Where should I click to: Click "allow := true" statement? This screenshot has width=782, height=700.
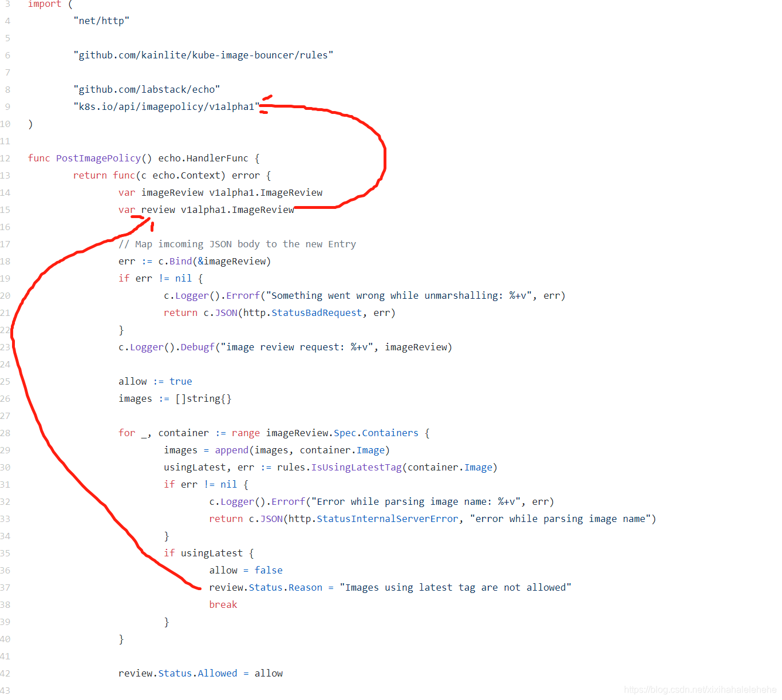point(155,381)
